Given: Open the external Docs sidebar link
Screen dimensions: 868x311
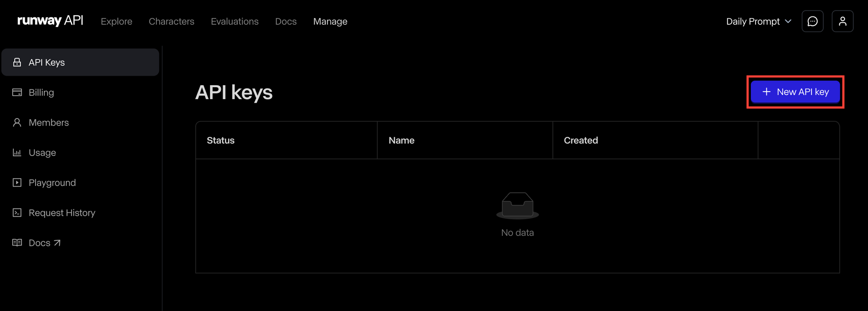Looking at the screenshot, I should point(80,242).
